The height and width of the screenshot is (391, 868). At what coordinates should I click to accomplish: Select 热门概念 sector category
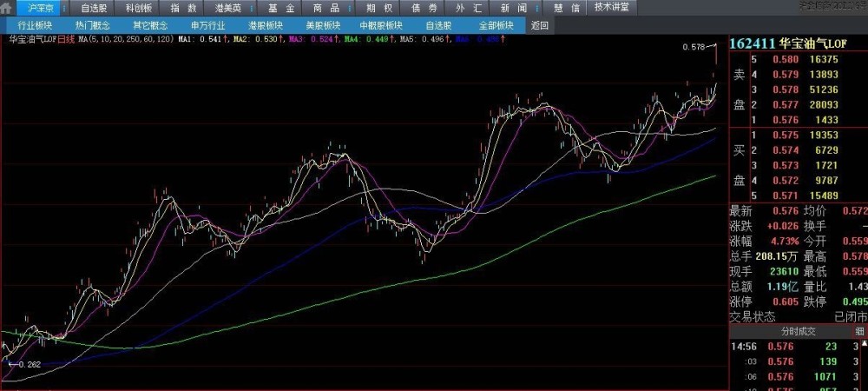click(93, 25)
